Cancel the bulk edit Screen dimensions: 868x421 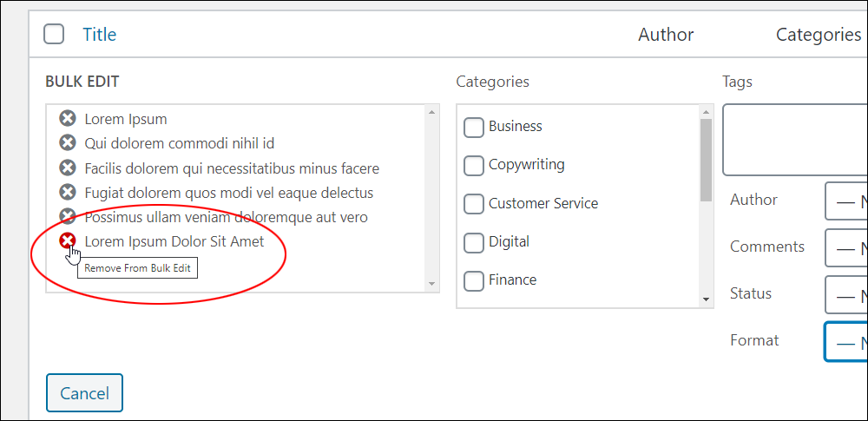[x=85, y=392]
